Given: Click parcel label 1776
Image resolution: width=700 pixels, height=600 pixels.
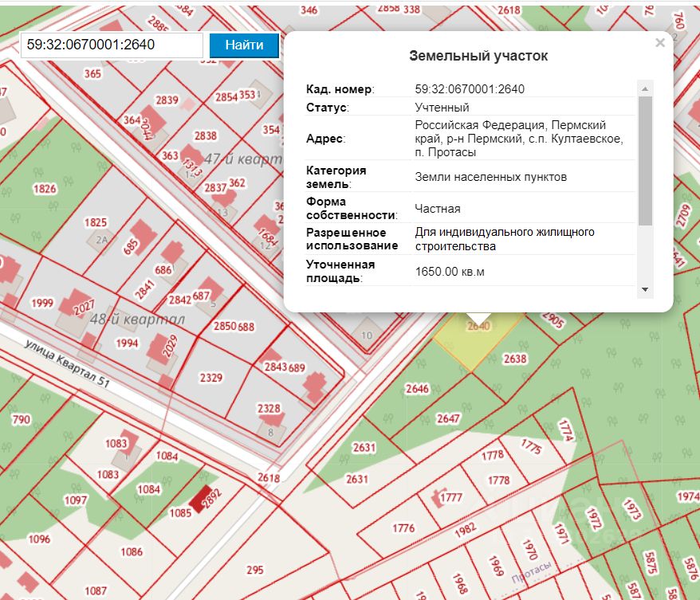Looking at the screenshot, I should 403,528.
